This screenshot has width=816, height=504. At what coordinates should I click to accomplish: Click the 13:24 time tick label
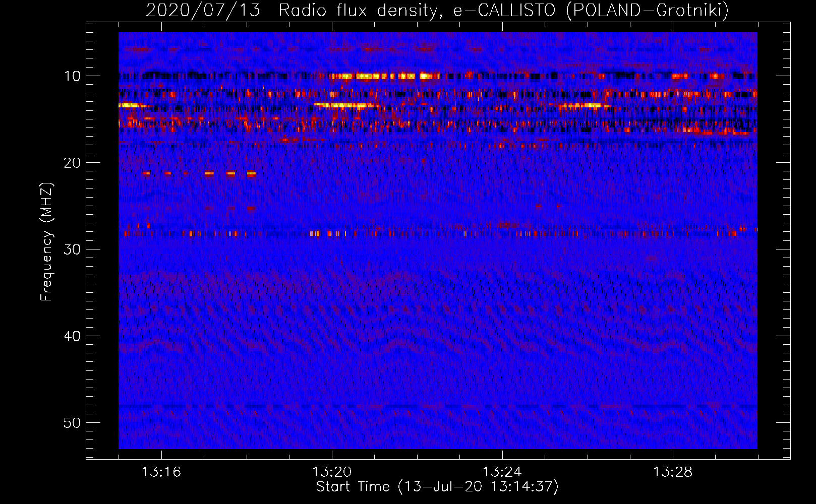502,472
